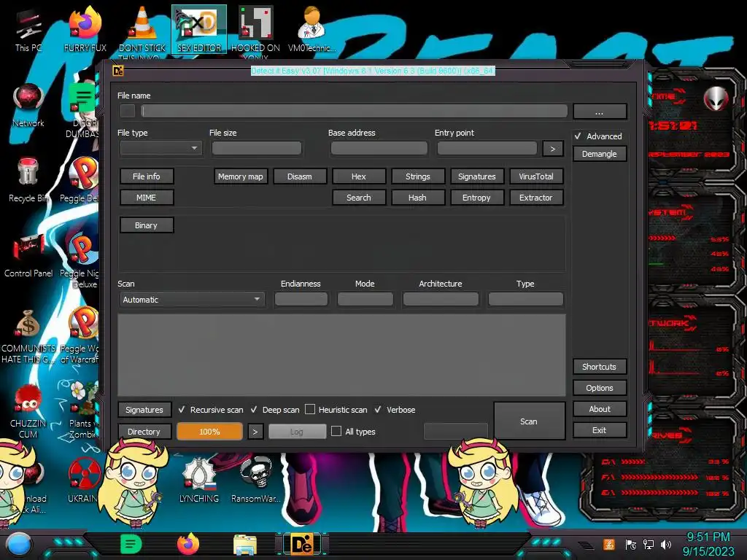Open VM0Technic desktop shortcut
The image size is (747, 560).
pos(311,29)
